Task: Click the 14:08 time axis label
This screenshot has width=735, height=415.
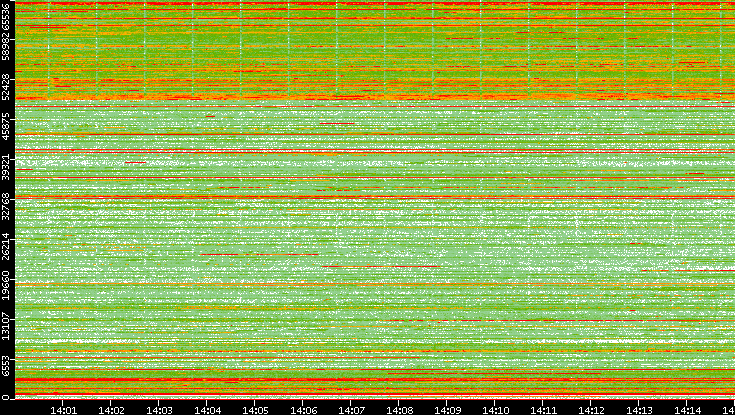Action: click(399, 410)
